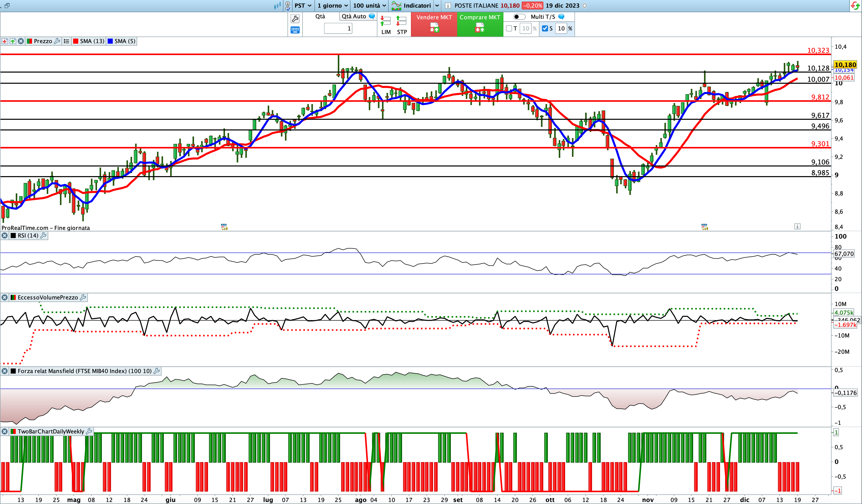Open the SMA (5) indicator label
Viewport: 862px width, 504px height.
click(125, 41)
